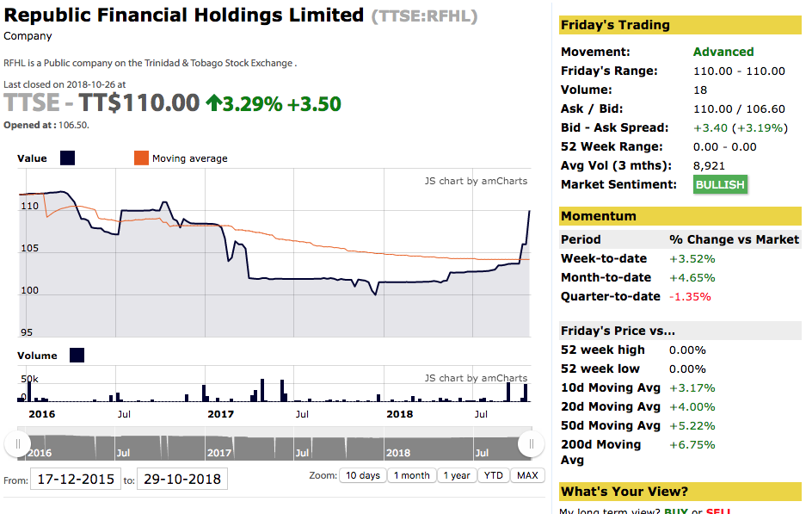Click the Month-to-date change +4.65%
Image resolution: width=812 pixels, height=514 pixels.
(x=692, y=278)
